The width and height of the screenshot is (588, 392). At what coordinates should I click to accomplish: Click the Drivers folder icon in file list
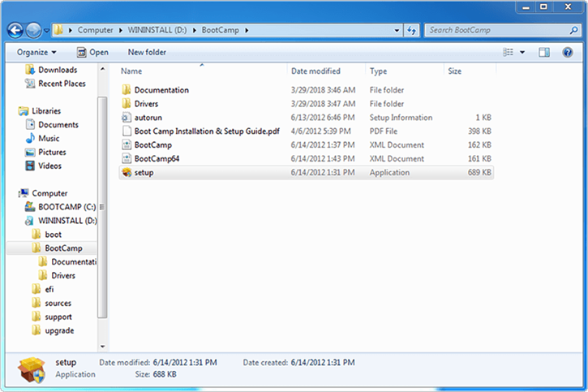[127, 104]
